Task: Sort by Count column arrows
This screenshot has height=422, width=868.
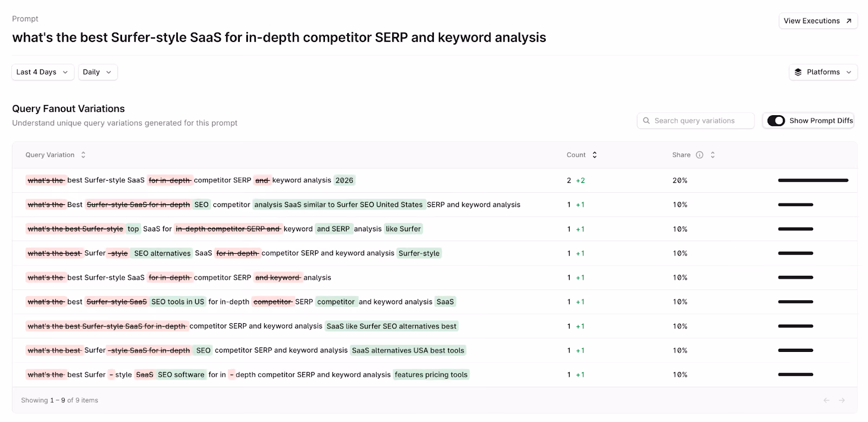Action: click(x=595, y=155)
